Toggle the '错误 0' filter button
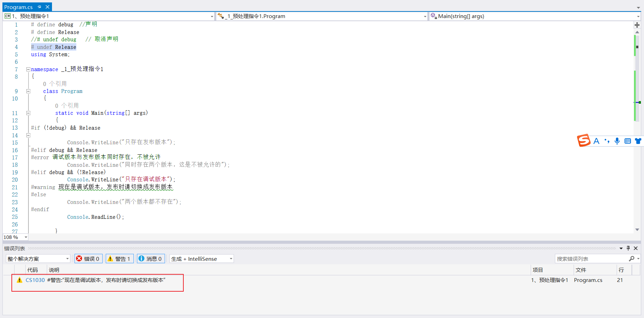 (x=88, y=259)
